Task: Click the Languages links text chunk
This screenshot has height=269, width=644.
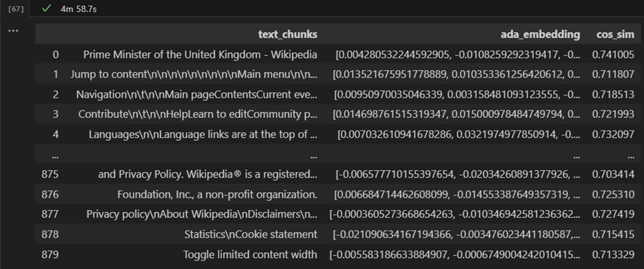Action: click(x=203, y=134)
